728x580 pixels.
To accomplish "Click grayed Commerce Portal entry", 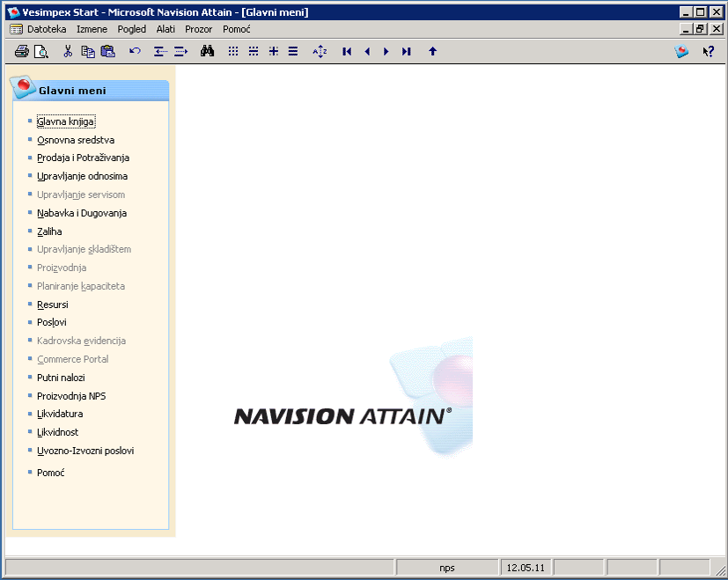I will pyautogui.click(x=73, y=359).
